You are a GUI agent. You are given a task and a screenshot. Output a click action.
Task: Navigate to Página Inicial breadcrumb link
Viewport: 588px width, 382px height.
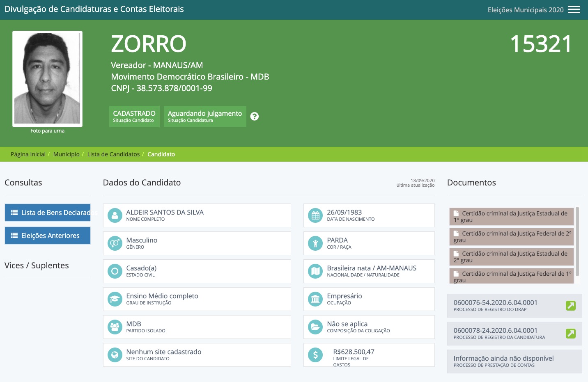(28, 154)
